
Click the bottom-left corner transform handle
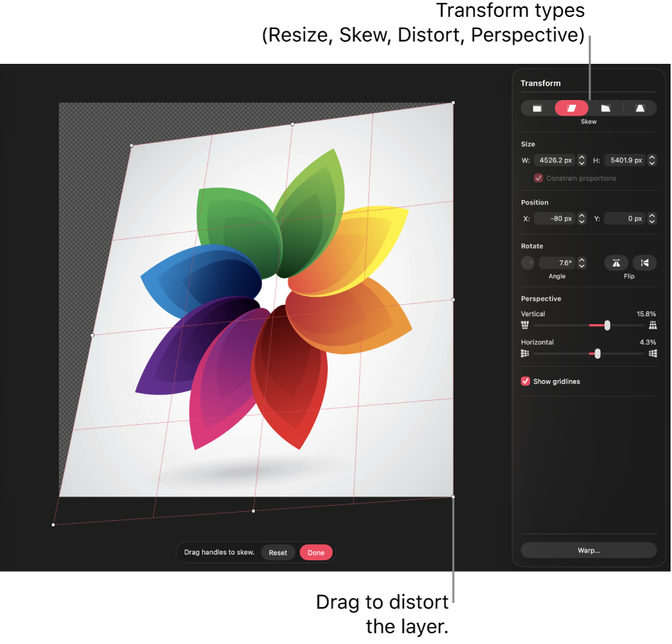click(x=53, y=524)
